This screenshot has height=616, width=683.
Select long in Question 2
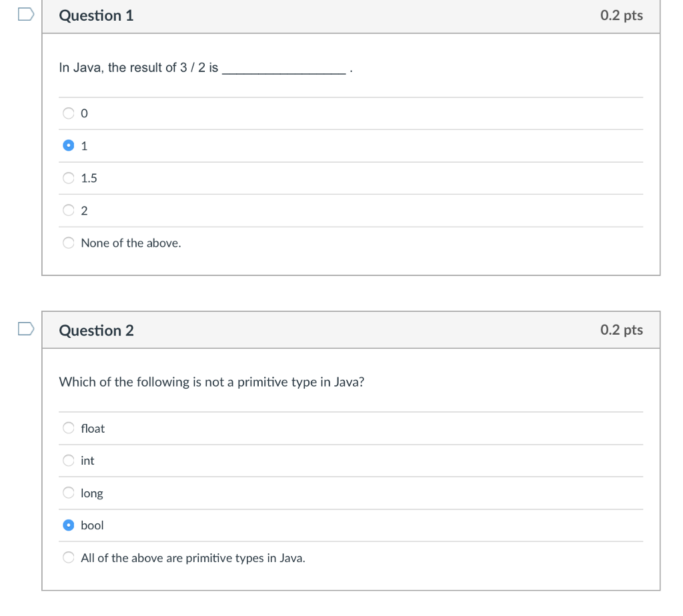tap(68, 492)
